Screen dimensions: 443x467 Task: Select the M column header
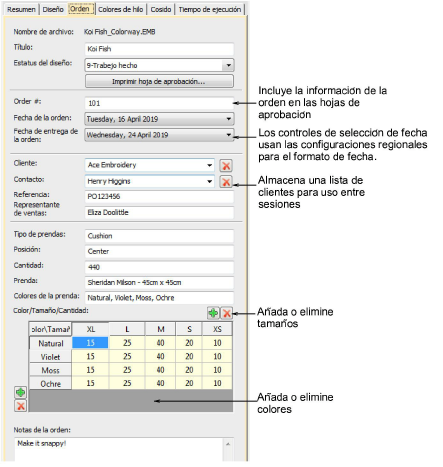pos(161,329)
